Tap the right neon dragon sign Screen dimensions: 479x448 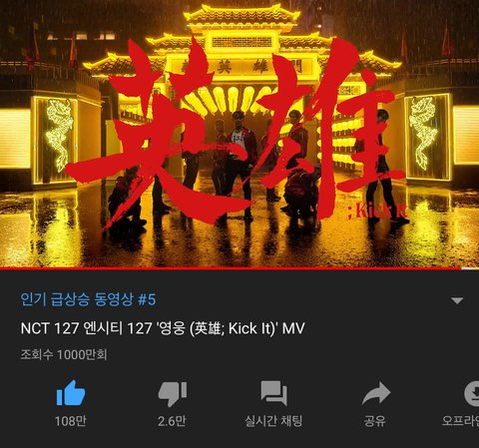(422, 133)
